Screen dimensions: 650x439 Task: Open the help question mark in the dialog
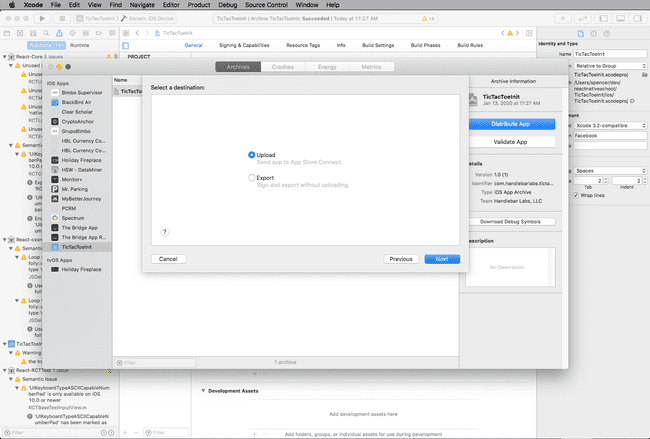(165, 232)
